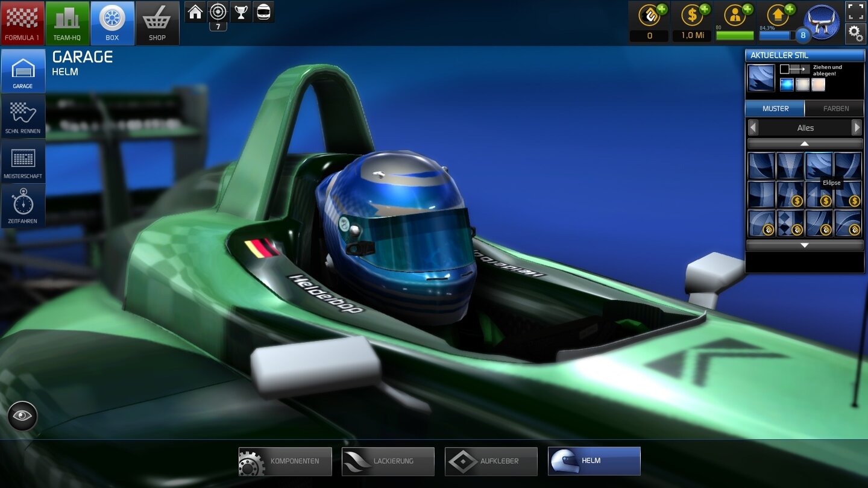Open the Alles category selector
The image size is (868, 488).
[805, 128]
